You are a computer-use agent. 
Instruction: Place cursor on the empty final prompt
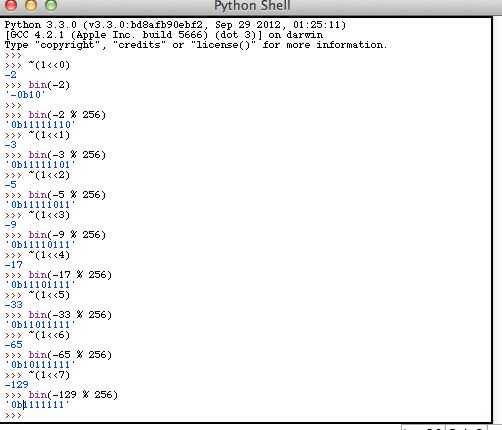point(13,415)
